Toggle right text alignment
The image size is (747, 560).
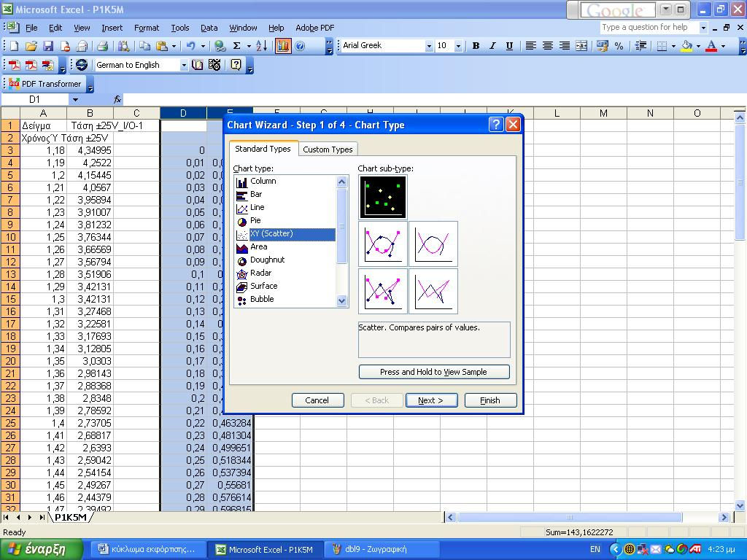click(x=565, y=46)
